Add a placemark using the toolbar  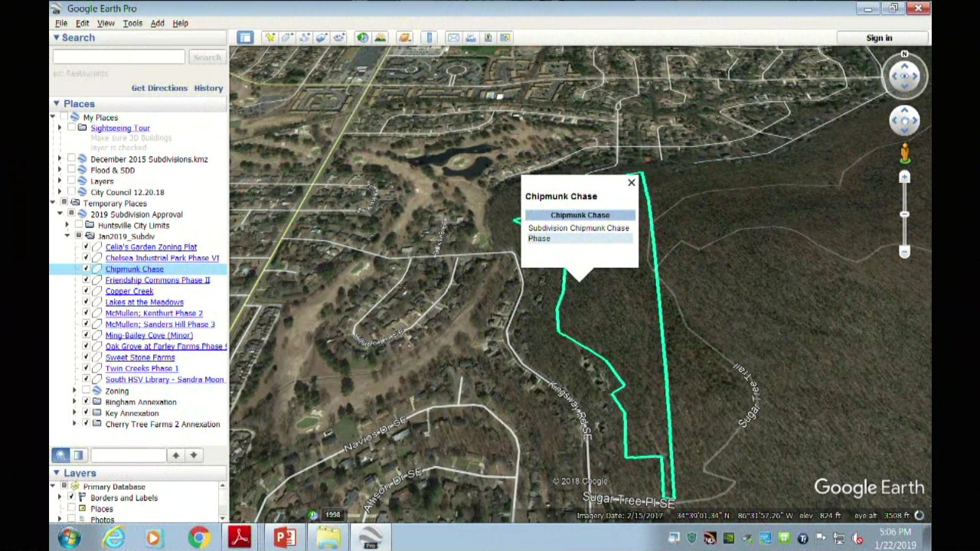269,37
